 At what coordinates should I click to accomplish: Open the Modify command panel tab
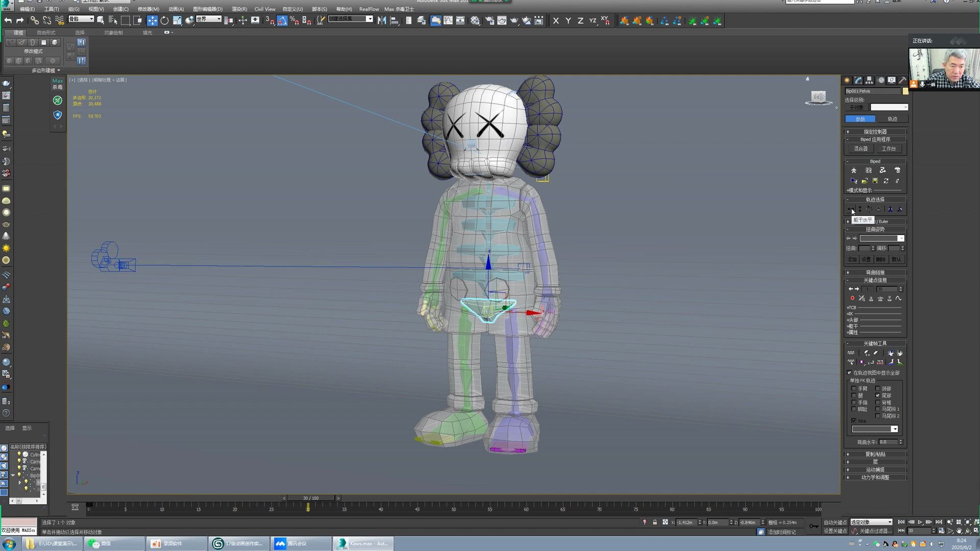tap(858, 80)
